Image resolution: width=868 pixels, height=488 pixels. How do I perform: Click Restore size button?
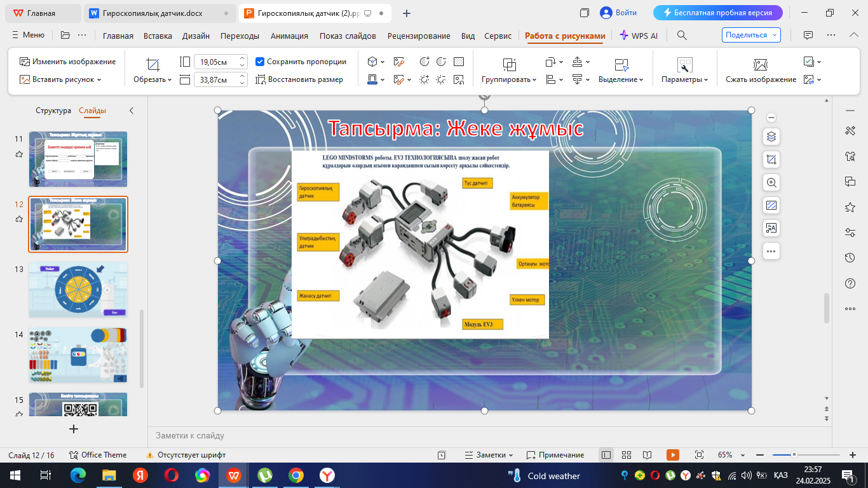click(299, 79)
